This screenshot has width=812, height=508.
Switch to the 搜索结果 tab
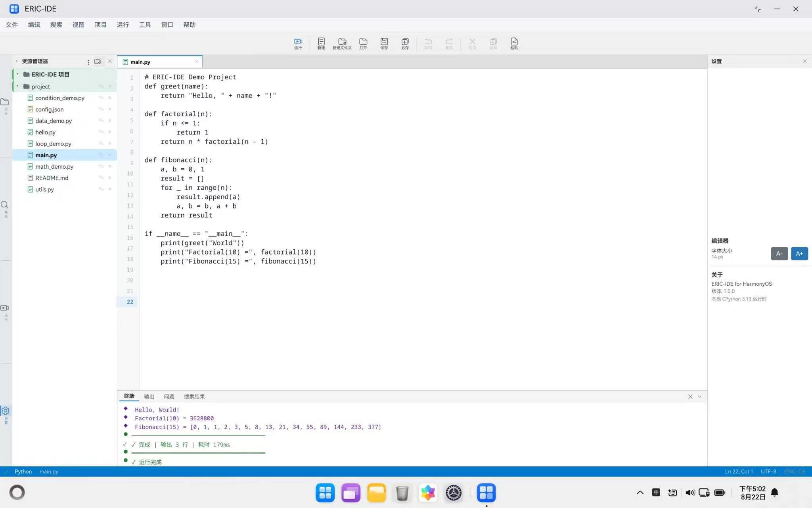[x=194, y=396]
